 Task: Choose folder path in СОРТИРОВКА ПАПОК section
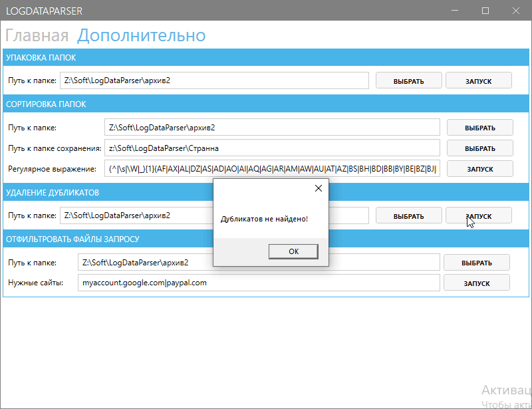coord(479,127)
